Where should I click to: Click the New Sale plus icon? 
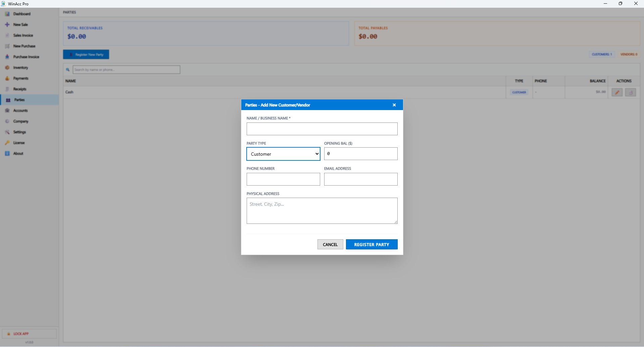coord(7,24)
